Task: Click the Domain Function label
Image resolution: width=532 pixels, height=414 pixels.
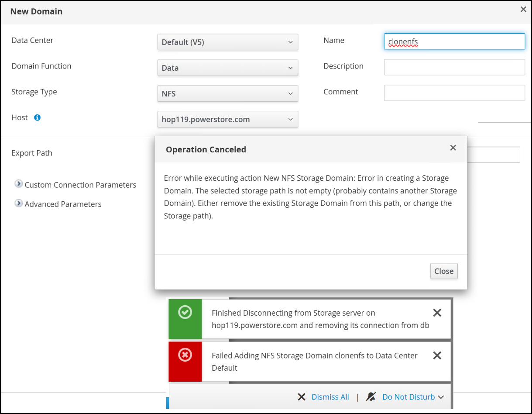Action: tap(41, 66)
